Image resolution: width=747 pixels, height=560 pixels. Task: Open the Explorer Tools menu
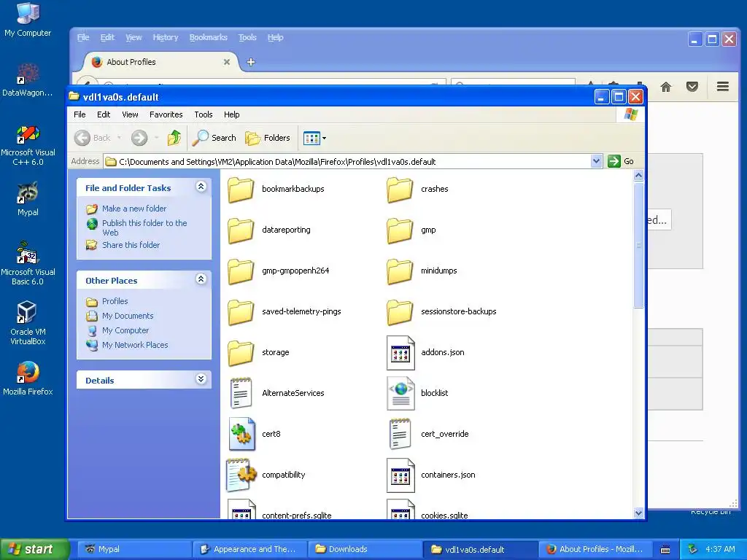(204, 114)
